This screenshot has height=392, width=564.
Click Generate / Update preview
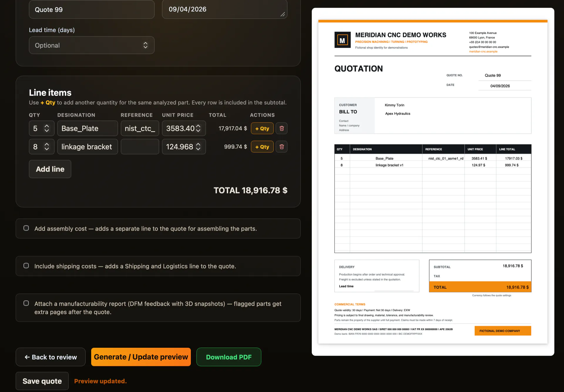(141, 357)
